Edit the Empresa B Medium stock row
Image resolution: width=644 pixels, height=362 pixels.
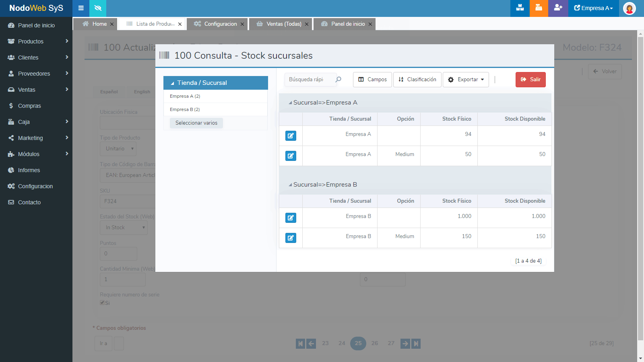(x=291, y=238)
